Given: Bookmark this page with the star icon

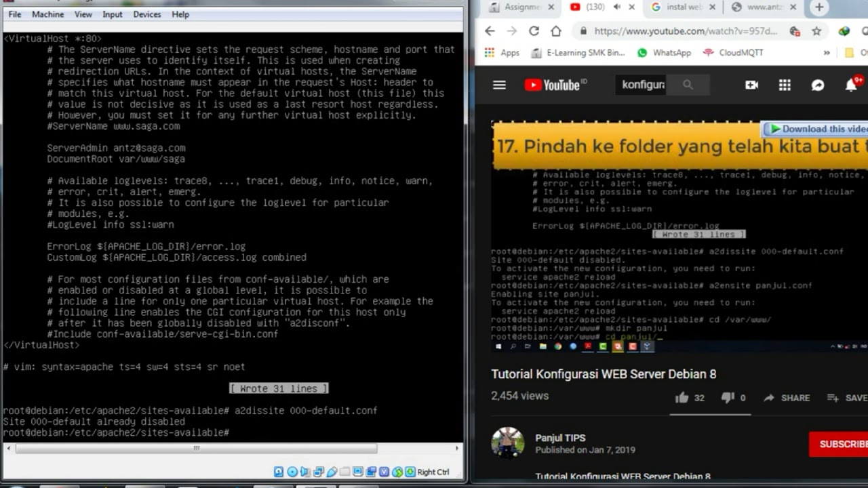Looking at the screenshot, I should coord(816,31).
